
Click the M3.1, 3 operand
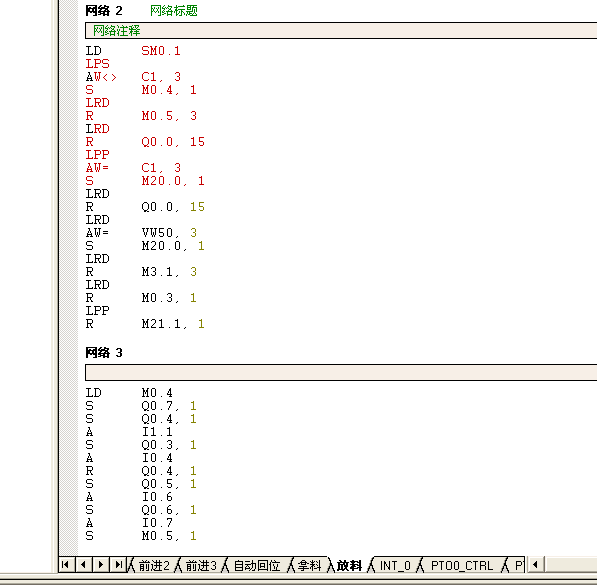click(x=169, y=272)
